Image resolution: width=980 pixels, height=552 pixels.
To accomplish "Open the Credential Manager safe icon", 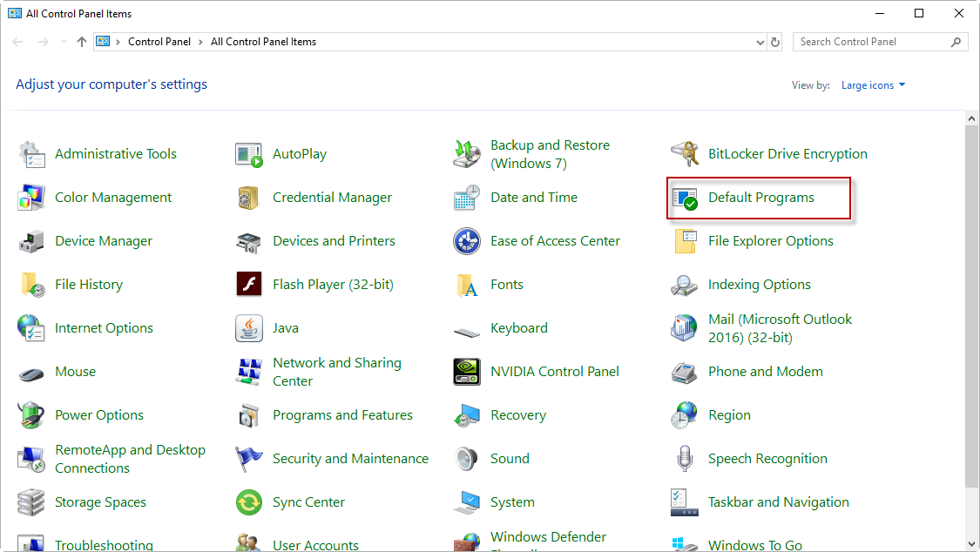I will tap(249, 198).
